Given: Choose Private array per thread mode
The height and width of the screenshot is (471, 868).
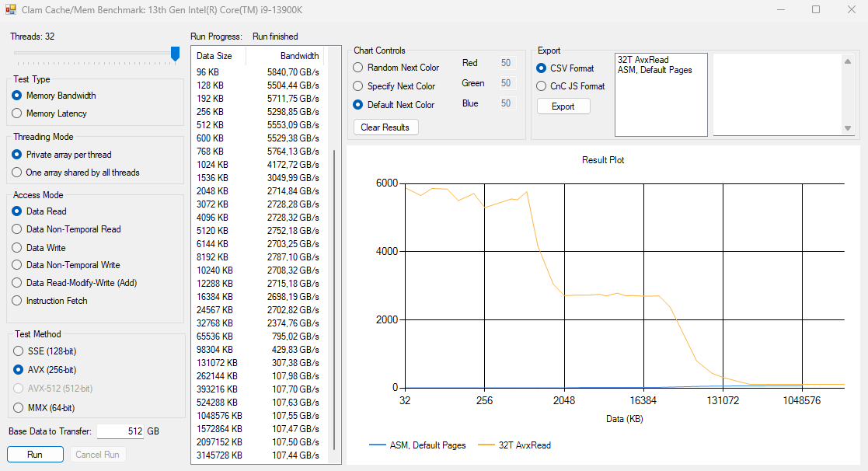Looking at the screenshot, I should [x=61, y=155].
